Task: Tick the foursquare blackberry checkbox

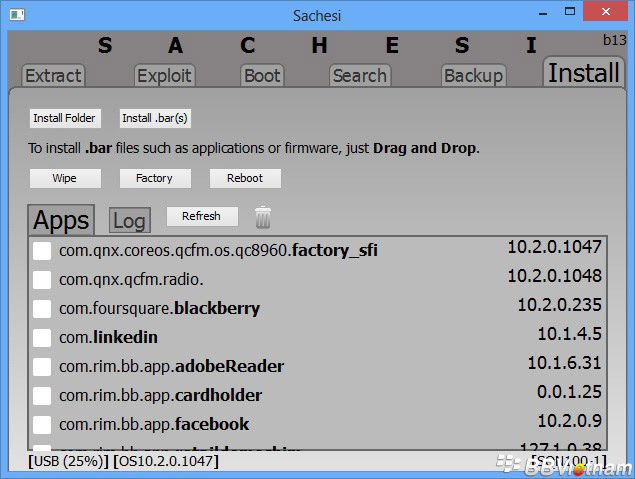Action: point(42,309)
